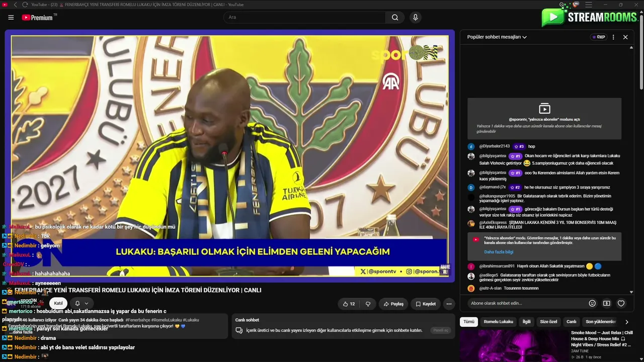Select the 'Canlı' filter chip
This screenshot has height=362, width=644.
pyautogui.click(x=572, y=322)
